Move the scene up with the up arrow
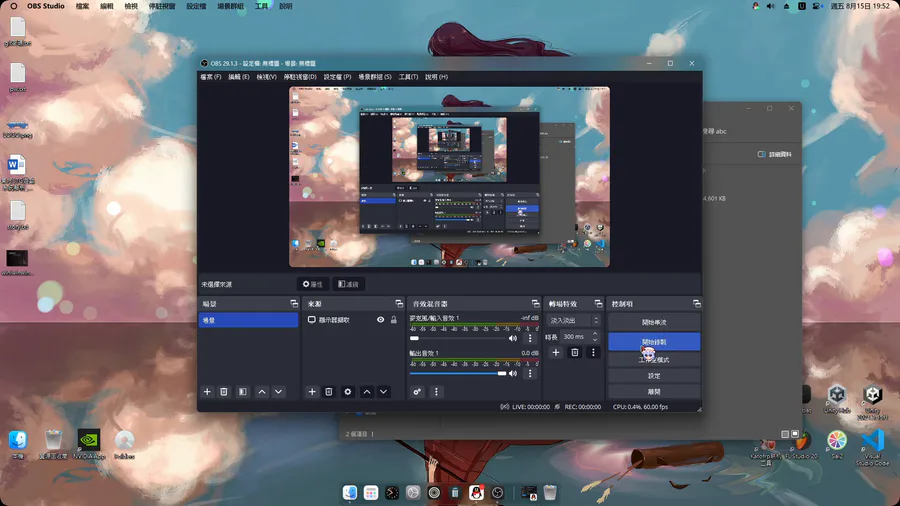900x506 pixels. 262,391
